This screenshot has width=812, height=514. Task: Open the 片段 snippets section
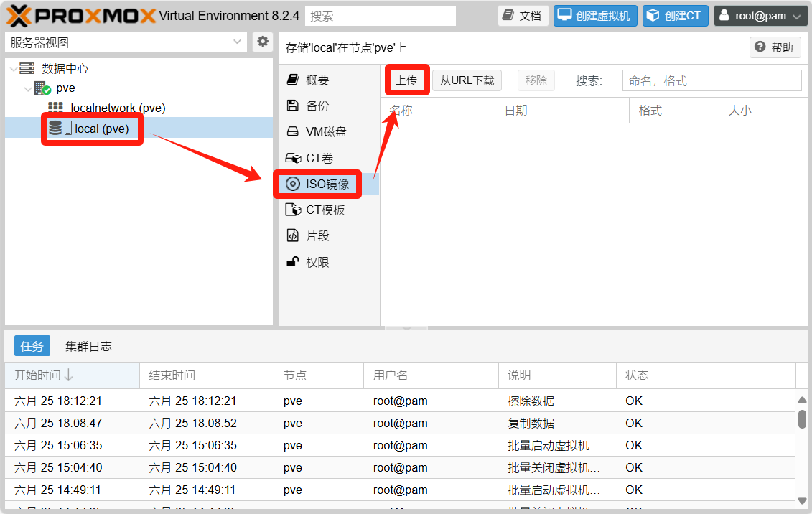tap(317, 235)
